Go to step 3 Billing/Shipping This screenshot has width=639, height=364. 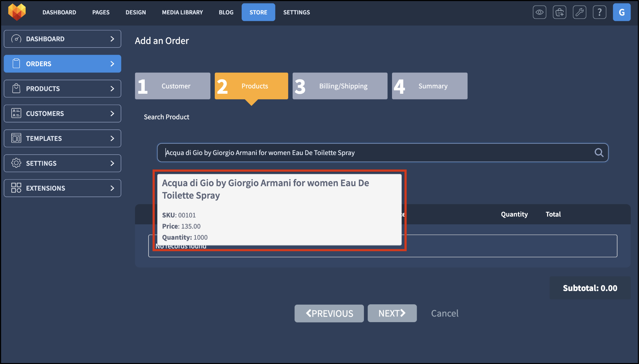click(340, 86)
